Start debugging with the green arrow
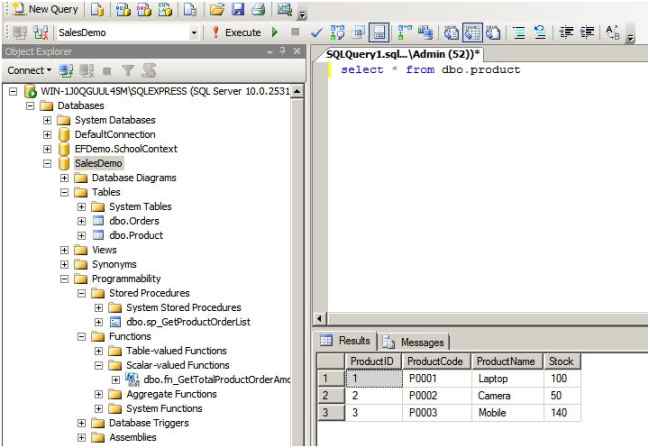The width and height of the screenshot is (650, 448). point(275,32)
